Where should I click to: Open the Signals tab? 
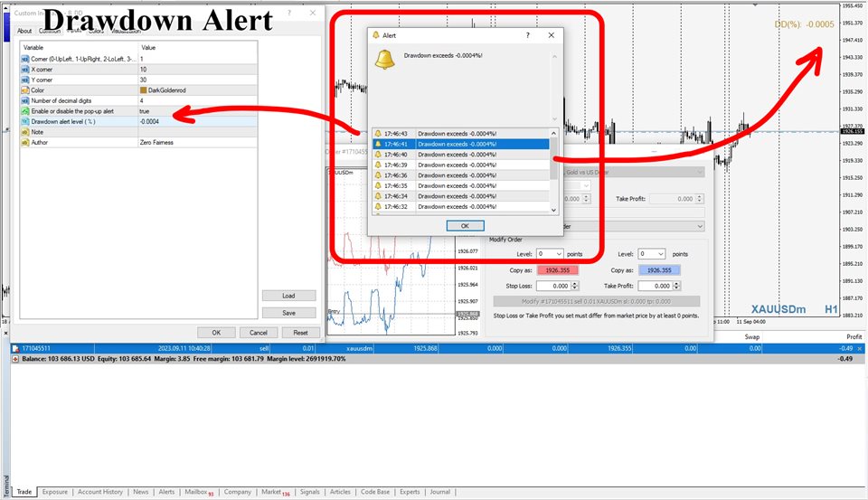[x=310, y=492]
